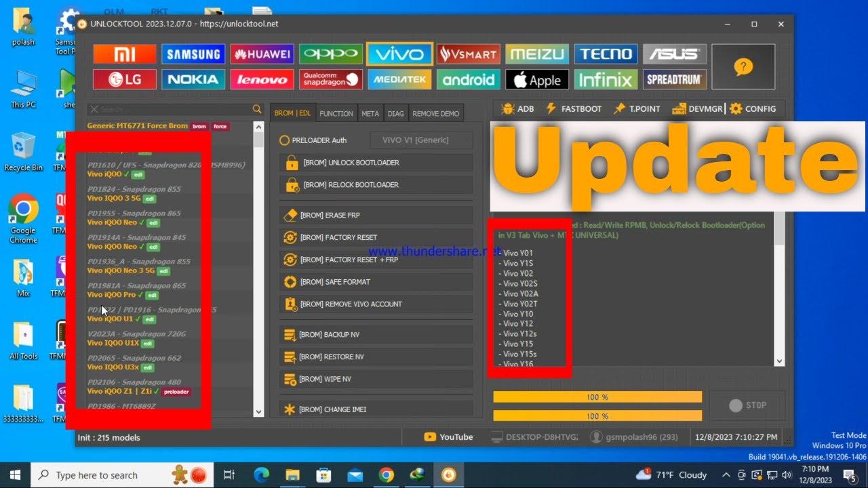
Task: Select the Xiaomi MI brand tile
Action: [125, 54]
